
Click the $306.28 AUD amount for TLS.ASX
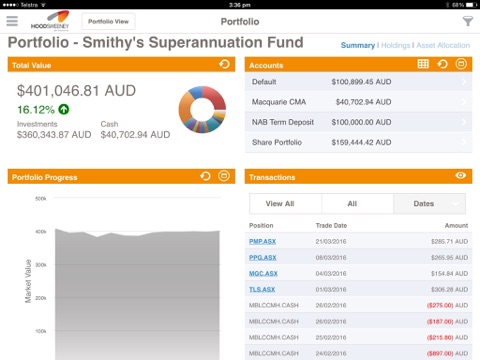coord(449,289)
